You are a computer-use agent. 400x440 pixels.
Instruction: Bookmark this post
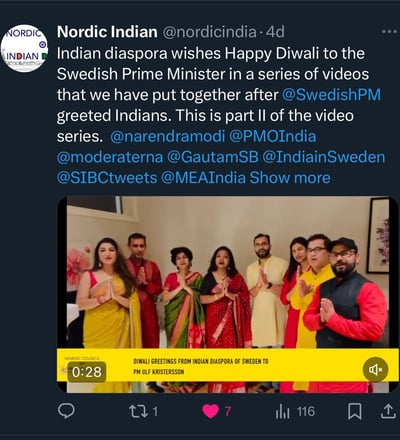355,411
